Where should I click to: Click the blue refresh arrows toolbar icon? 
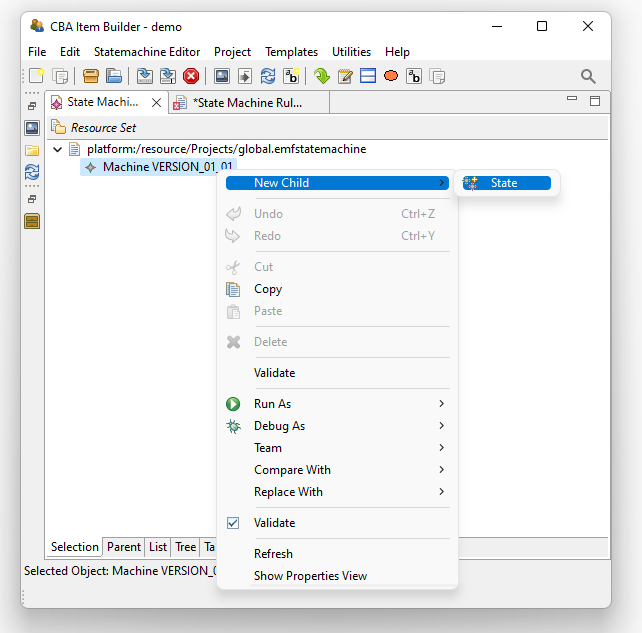point(268,76)
